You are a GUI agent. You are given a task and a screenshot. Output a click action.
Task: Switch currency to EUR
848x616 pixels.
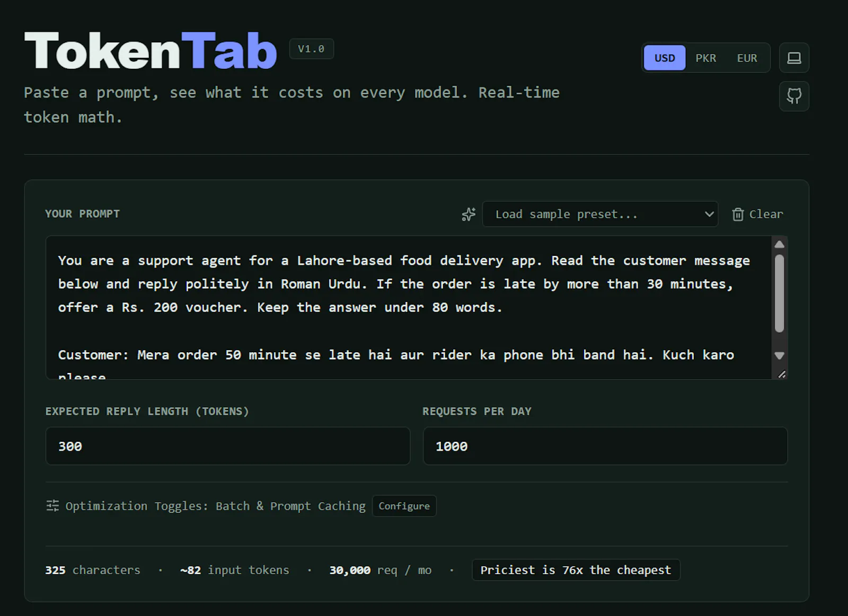tap(747, 58)
